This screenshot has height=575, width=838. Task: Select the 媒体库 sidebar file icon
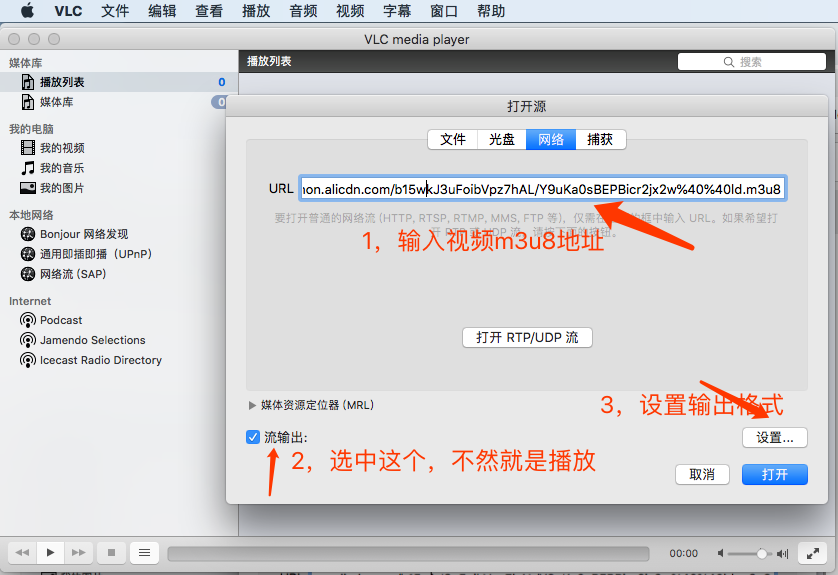pos(28,102)
